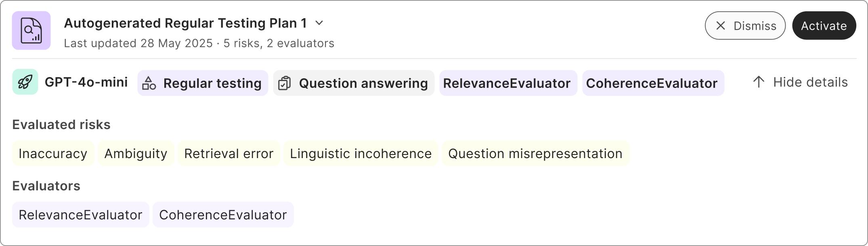Click the X icon in Dismiss button

point(720,26)
